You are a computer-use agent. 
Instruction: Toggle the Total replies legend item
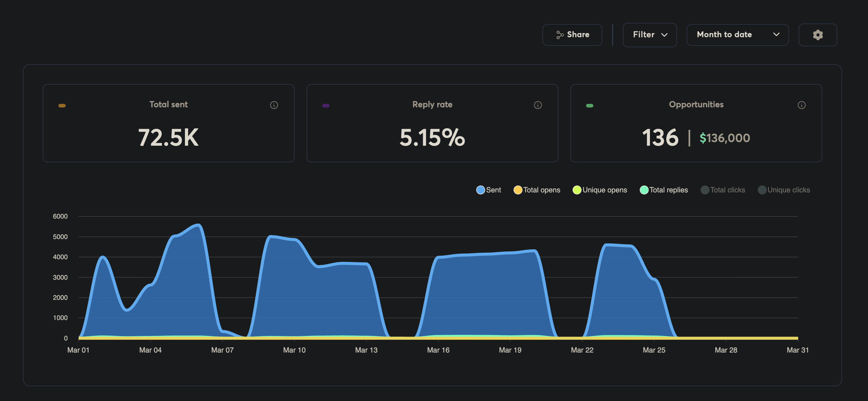663,190
